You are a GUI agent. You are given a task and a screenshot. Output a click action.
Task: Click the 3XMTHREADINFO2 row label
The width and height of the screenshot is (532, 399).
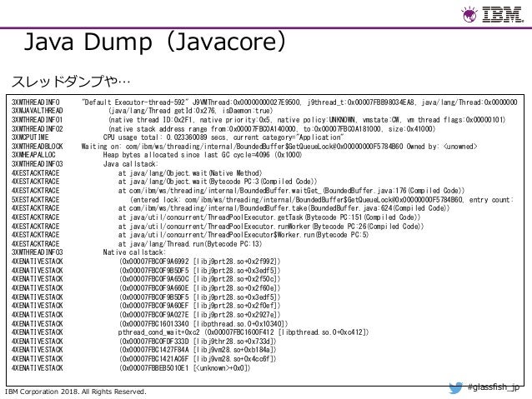pos(38,129)
